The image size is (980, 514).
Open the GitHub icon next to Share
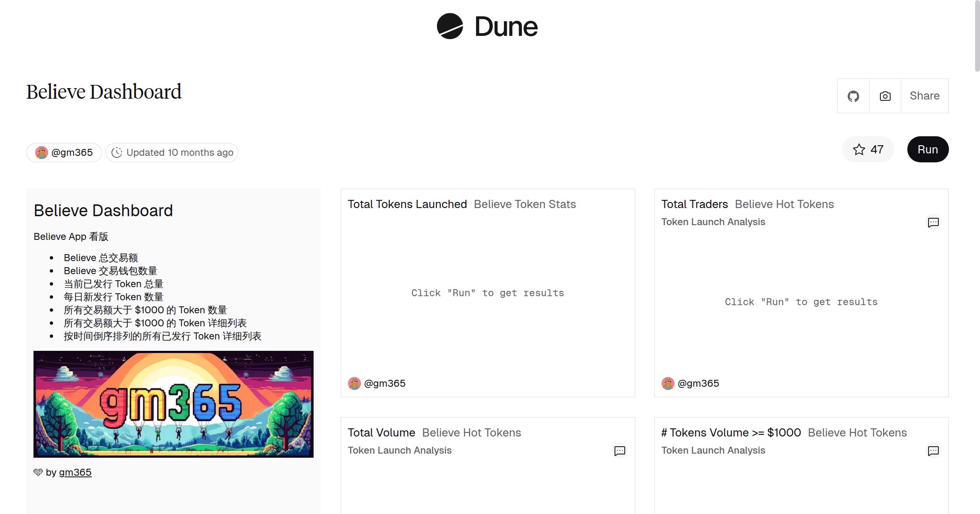[853, 95]
